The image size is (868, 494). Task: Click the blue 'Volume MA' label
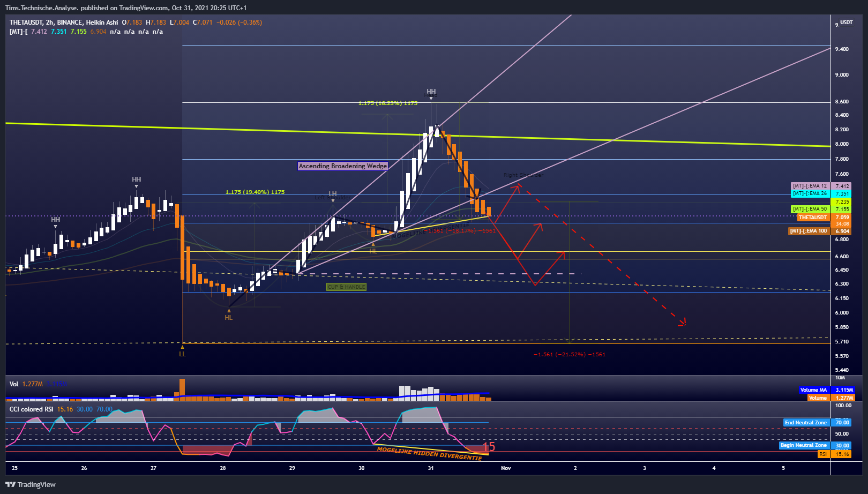pyautogui.click(x=813, y=390)
